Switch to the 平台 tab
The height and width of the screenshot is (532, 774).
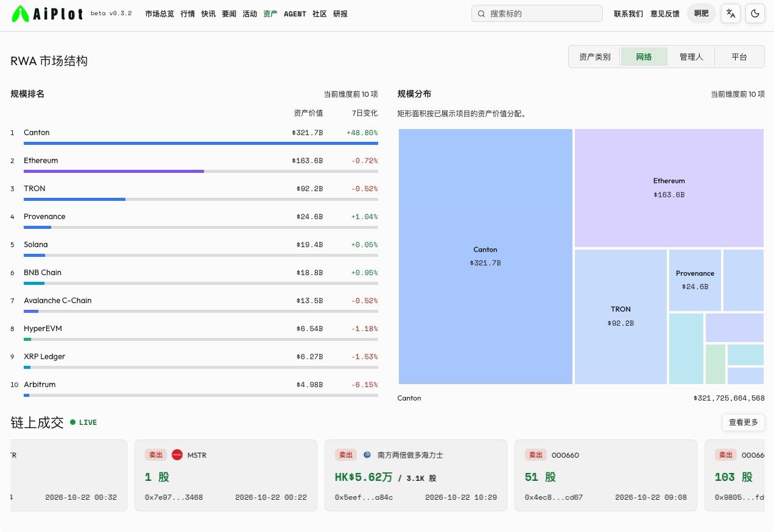739,57
